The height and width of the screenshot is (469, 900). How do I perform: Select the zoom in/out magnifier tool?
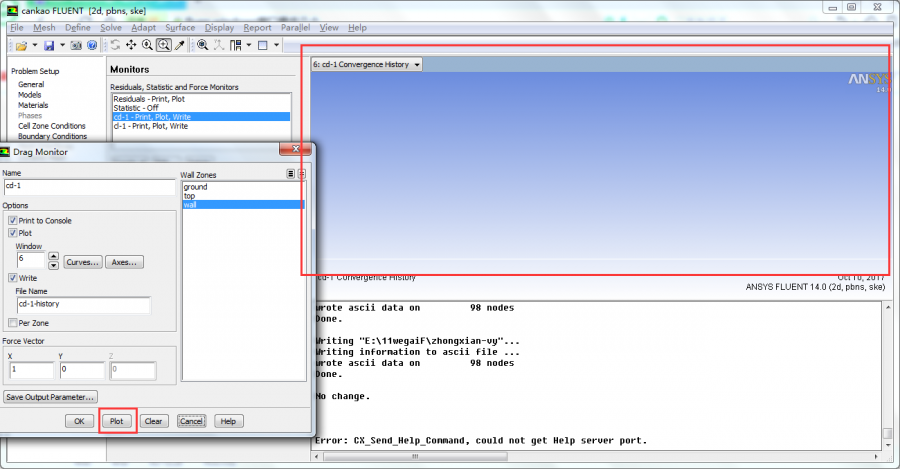(x=147, y=45)
